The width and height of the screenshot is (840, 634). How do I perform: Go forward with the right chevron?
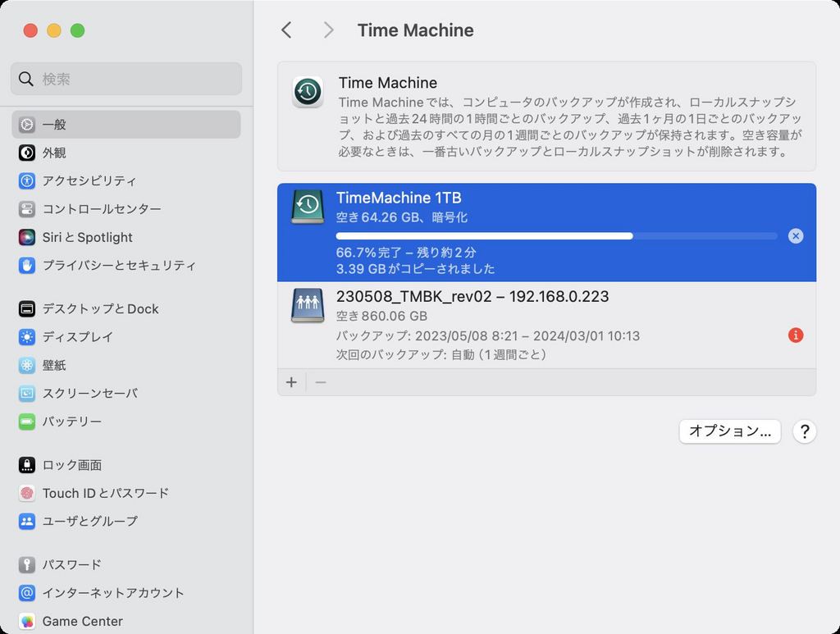point(328,30)
